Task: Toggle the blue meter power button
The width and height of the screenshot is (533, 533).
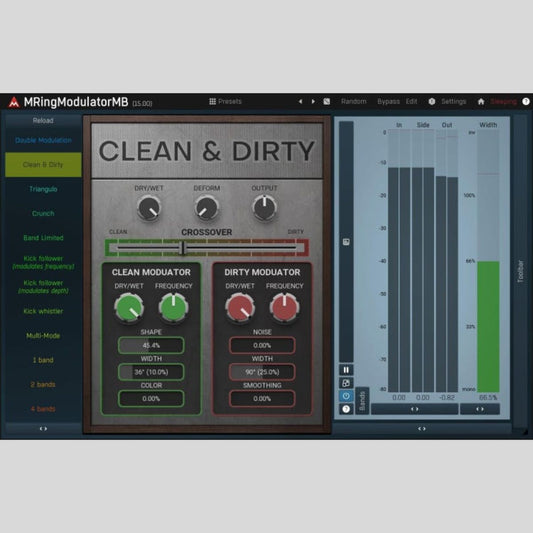Action: tap(346, 396)
